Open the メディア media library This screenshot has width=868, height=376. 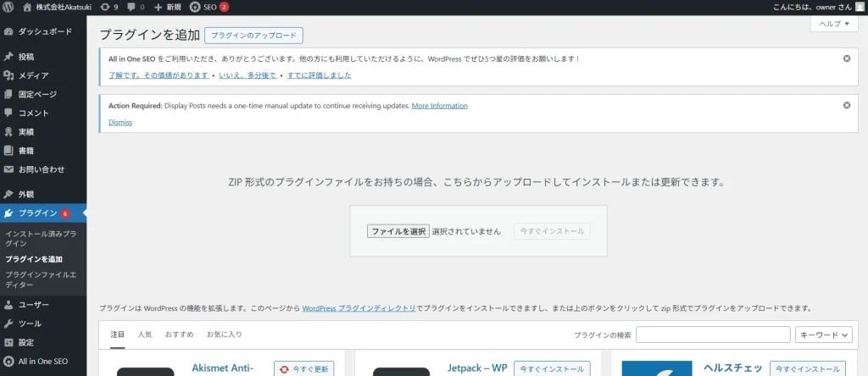click(x=33, y=75)
